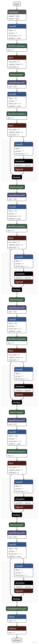Open the InputLayer node header
This screenshot has height=644, width=39.
(17, 12)
